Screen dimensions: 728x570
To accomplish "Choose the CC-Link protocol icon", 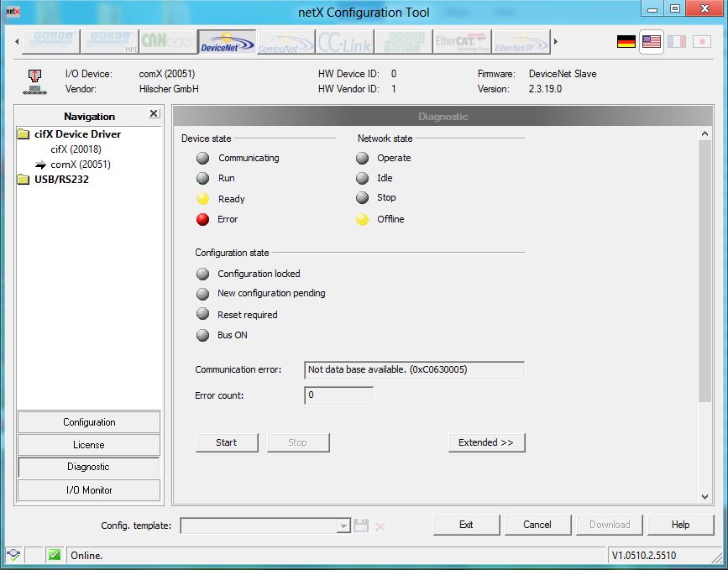I will pyautogui.click(x=344, y=42).
